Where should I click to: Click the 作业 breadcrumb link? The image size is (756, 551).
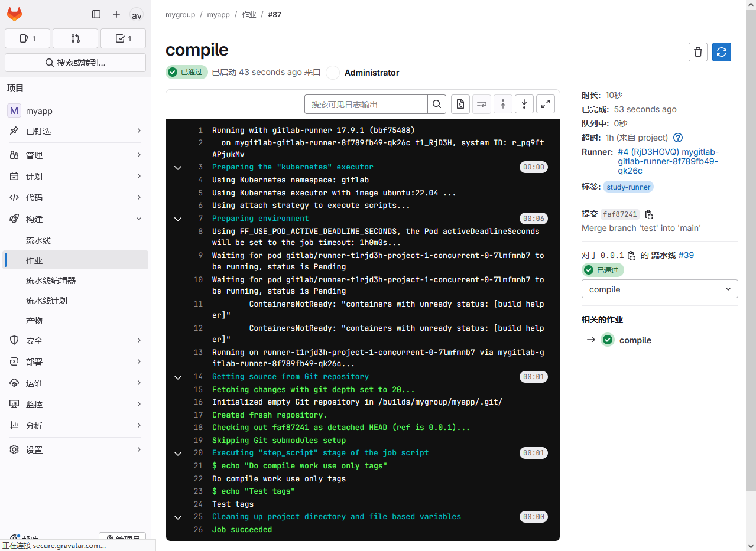tap(249, 15)
